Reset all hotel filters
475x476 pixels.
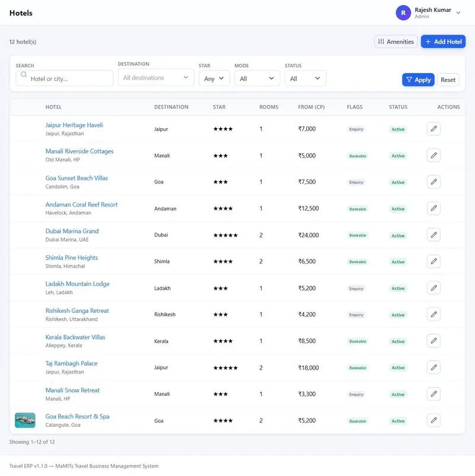pos(448,80)
